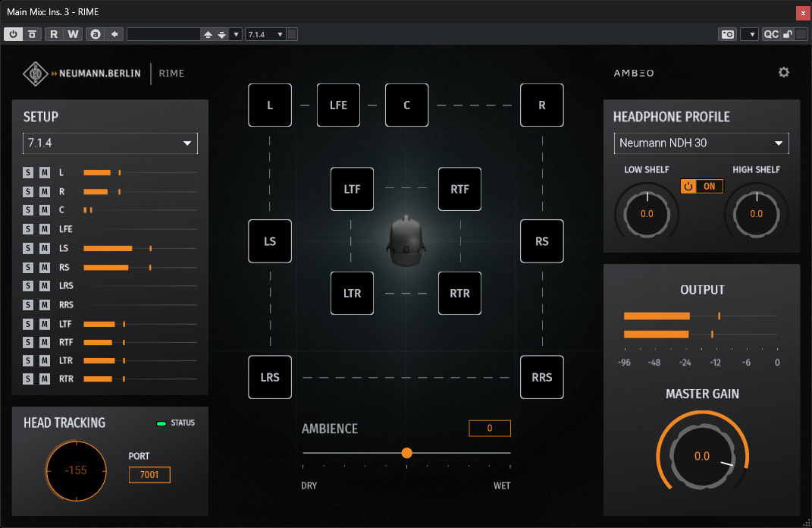This screenshot has width=812, height=528.
Task: Turn off the headphone shelf ON switch
Action: point(702,186)
